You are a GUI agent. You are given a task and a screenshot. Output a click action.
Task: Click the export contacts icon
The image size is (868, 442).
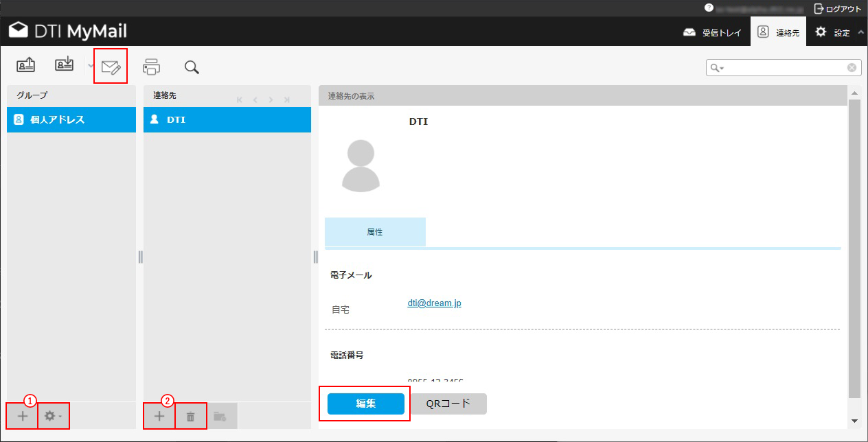(x=65, y=66)
